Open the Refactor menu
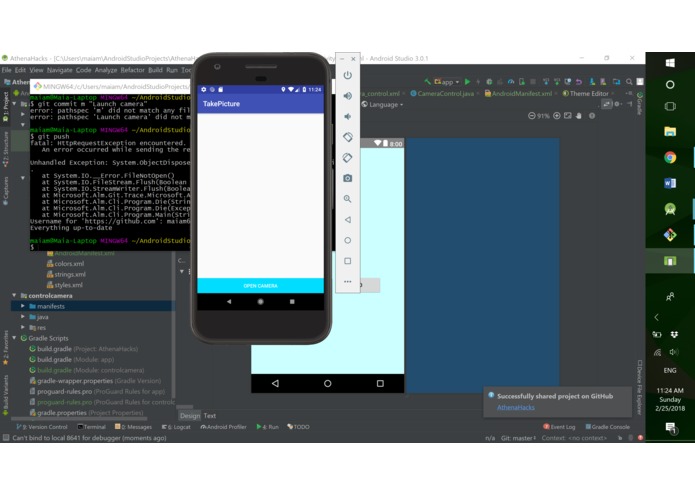695x494 pixels. point(133,70)
